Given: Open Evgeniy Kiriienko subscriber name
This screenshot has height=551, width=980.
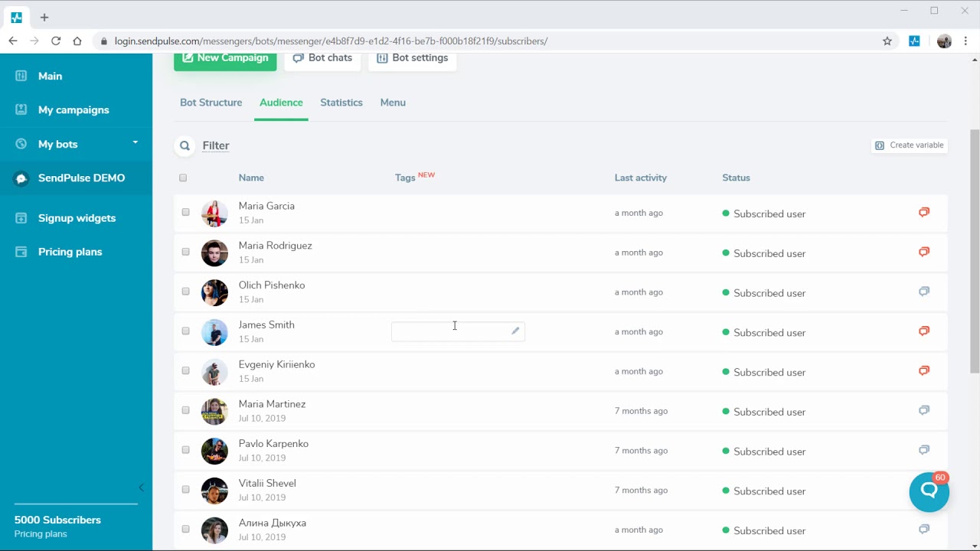Looking at the screenshot, I should 276,364.
